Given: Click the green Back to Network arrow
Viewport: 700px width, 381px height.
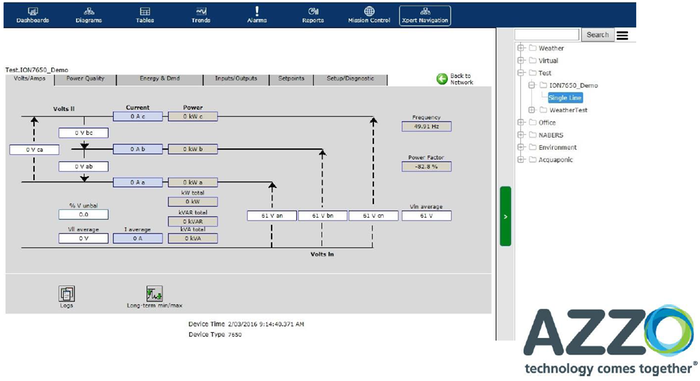Looking at the screenshot, I should coord(442,79).
